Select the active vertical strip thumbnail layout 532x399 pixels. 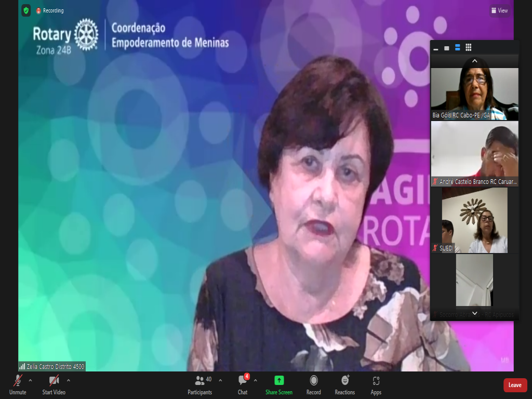point(458,48)
